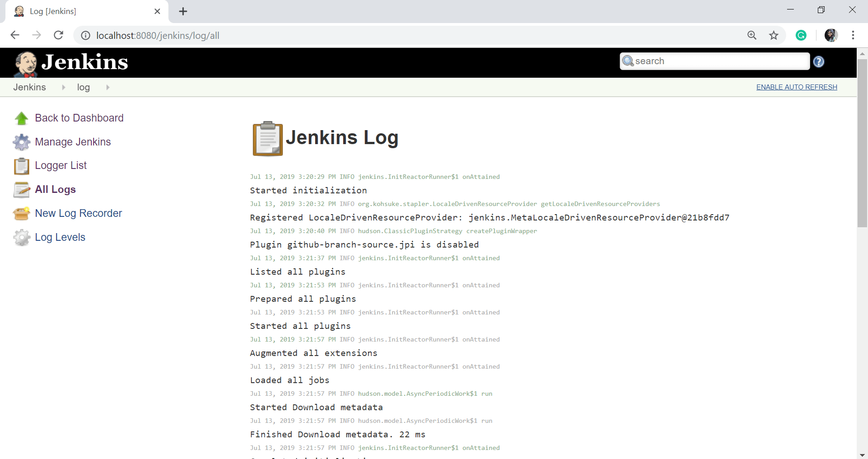
Task: Click the Jenkins Log clipboard icon beside heading
Action: pyautogui.click(x=268, y=139)
